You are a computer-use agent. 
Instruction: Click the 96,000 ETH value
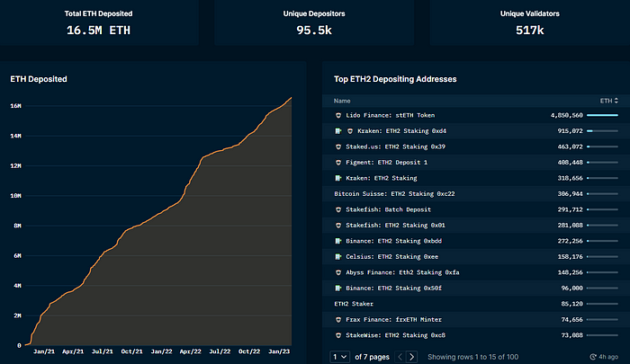(572, 289)
